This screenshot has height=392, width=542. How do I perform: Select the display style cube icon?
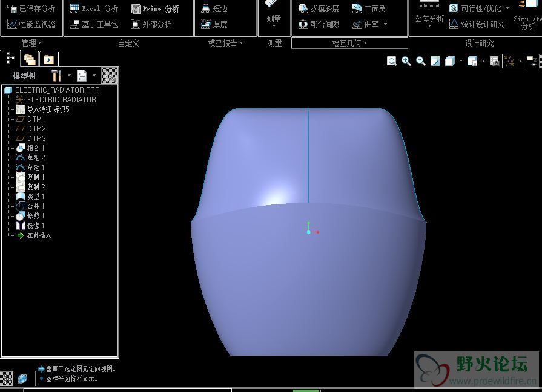(450, 62)
